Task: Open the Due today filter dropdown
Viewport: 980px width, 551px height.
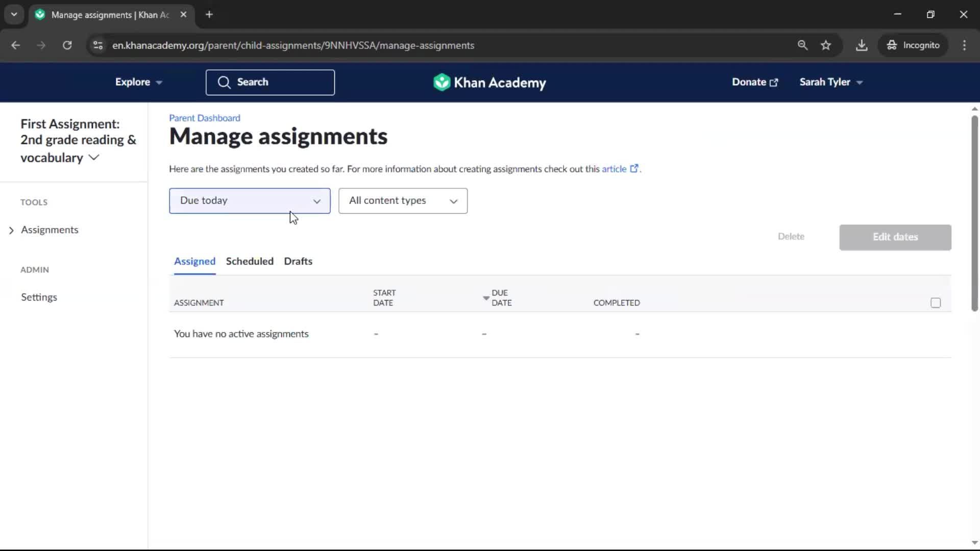Action: (250, 201)
